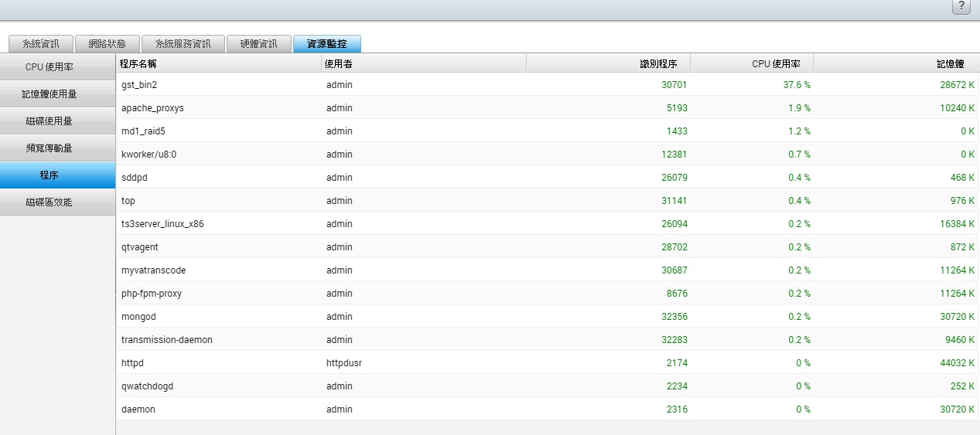Image resolution: width=980 pixels, height=435 pixels.
Task: Select the apache_proxys process row
Action: coord(547,107)
